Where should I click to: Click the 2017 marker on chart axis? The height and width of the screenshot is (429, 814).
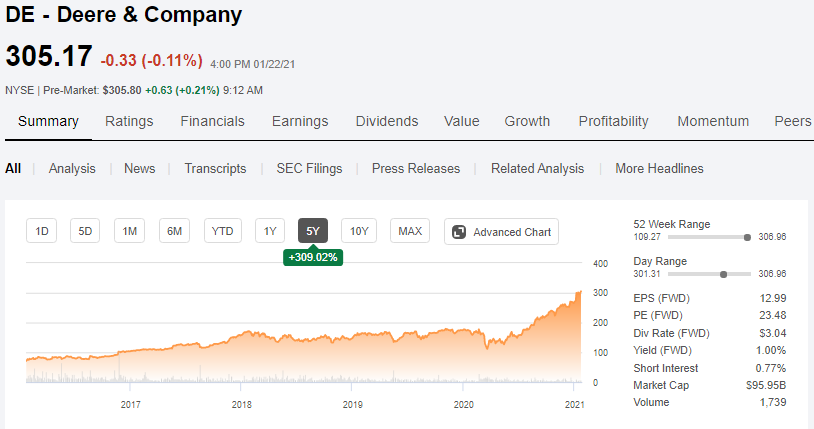130,405
